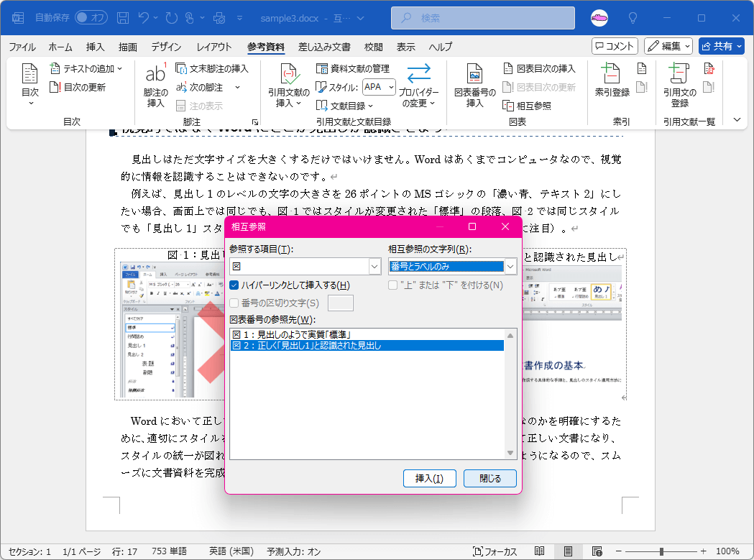Click the user account avatar

click(599, 18)
